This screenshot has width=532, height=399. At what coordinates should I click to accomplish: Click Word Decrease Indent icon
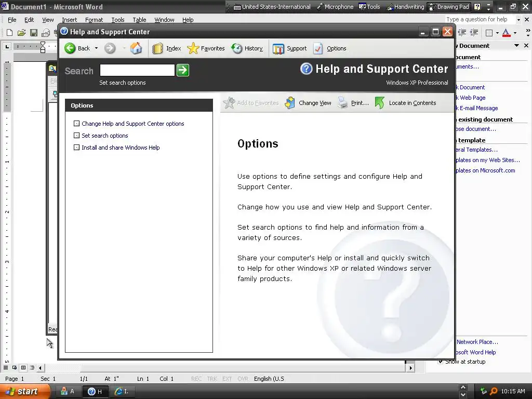click(462, 33)
